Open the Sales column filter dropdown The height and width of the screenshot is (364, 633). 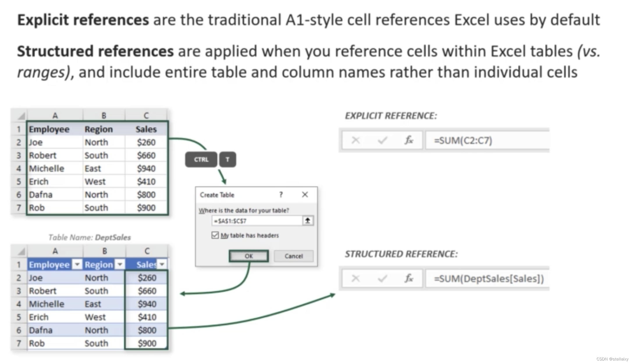pos(162,265)
